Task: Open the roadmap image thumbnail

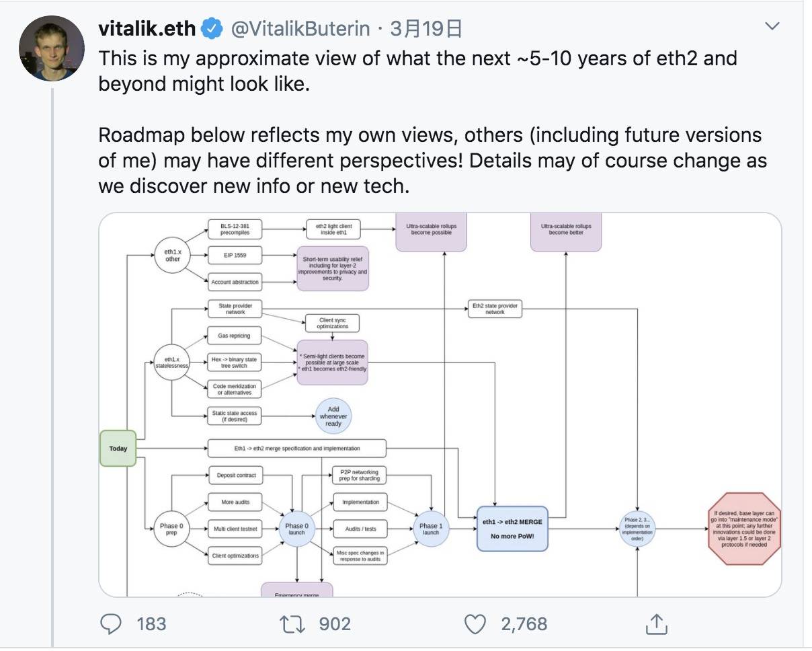Action: (x=440, y=405)
